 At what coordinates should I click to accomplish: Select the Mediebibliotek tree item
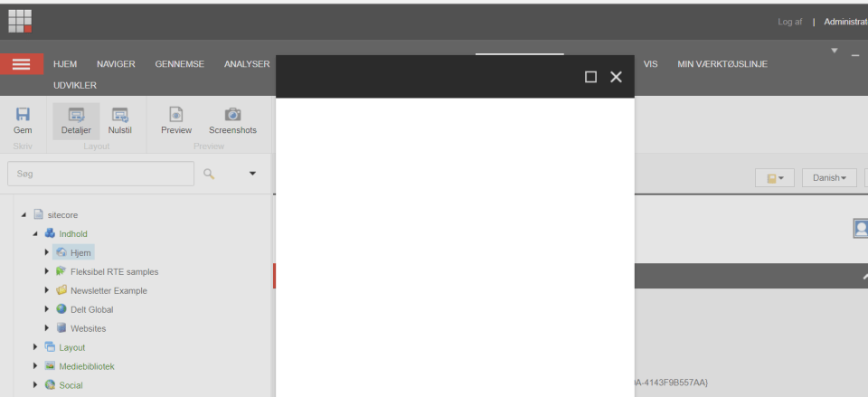(87, 366)
